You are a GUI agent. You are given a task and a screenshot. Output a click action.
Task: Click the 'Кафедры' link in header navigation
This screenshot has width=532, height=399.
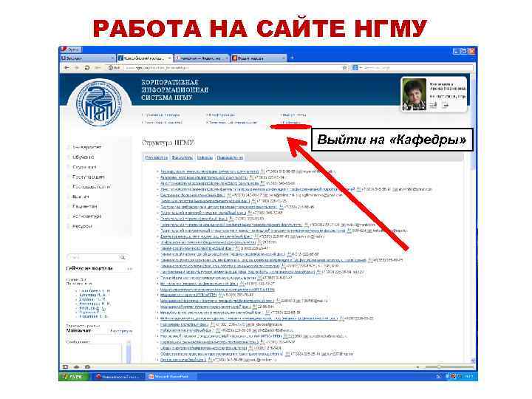click(x=291, y=123)
